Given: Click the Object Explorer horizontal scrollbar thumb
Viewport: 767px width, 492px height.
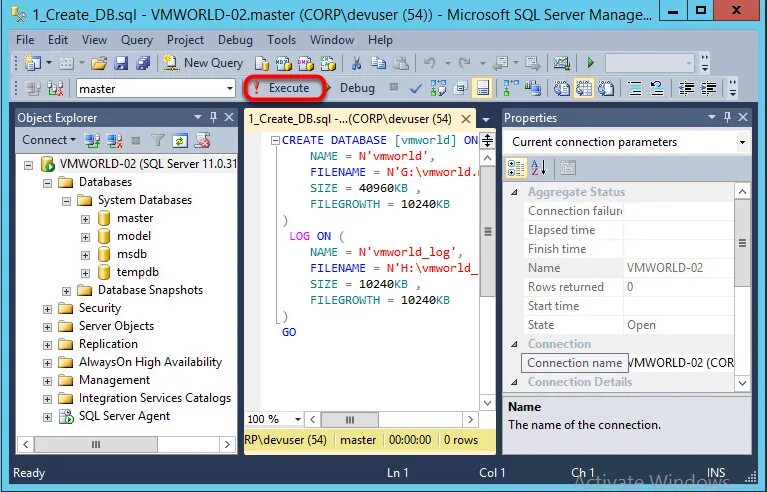Looking at the screenshot, I should tap(96, 445).
